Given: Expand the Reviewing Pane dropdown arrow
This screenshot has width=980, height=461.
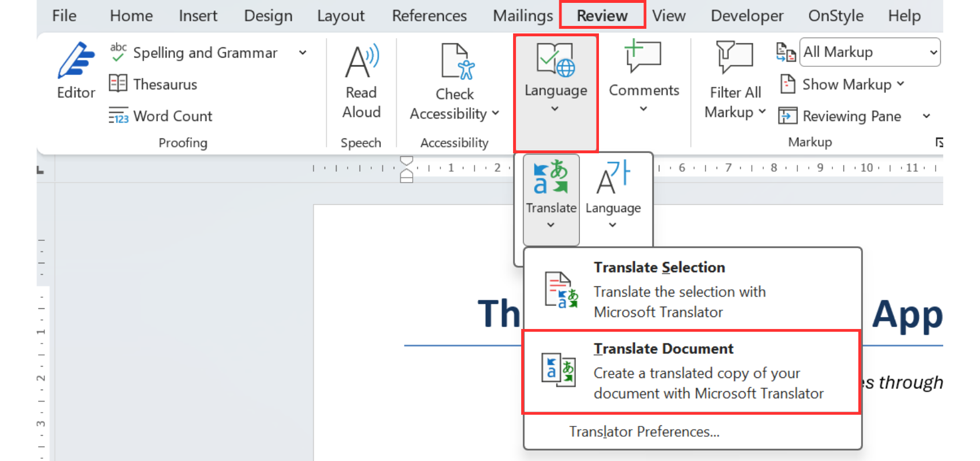Looking at the screenshot, I should (926, 116).
